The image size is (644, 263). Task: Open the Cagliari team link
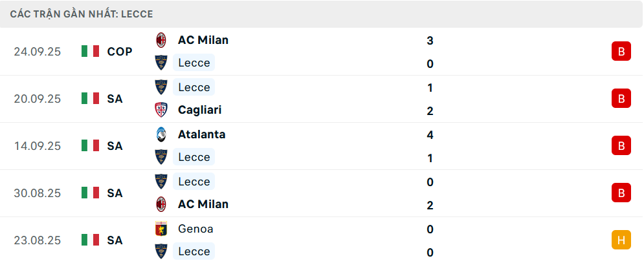[x=199, y=110]
